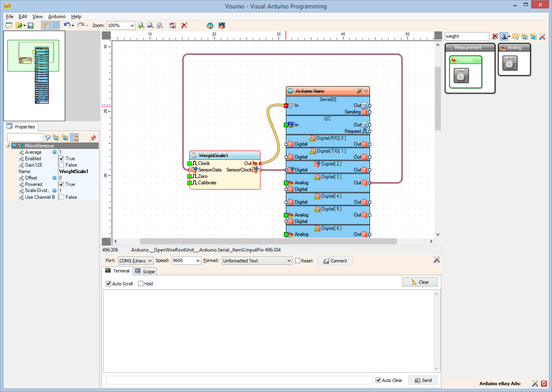Click the Connect button

click(335, 261)
